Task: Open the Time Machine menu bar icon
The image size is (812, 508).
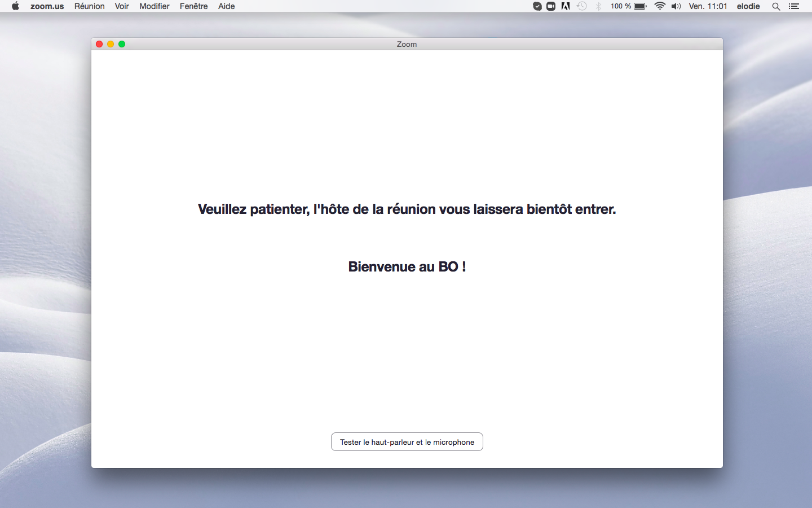Action: click(582, 6)
